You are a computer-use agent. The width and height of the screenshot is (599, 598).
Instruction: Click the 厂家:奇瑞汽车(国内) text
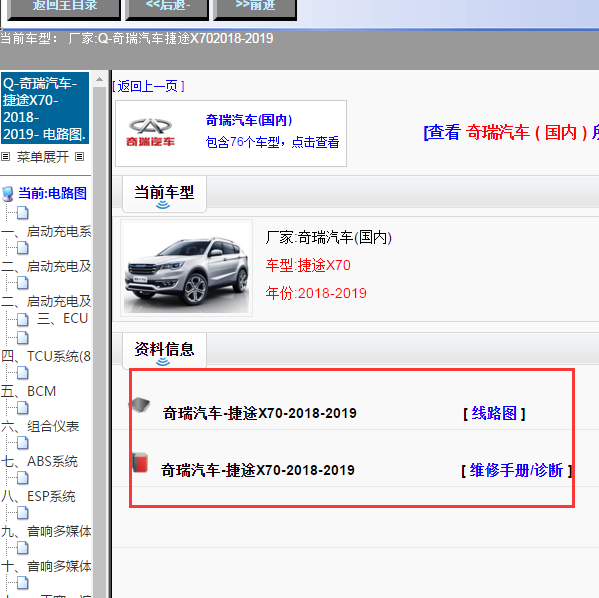[x=329, y=237]
